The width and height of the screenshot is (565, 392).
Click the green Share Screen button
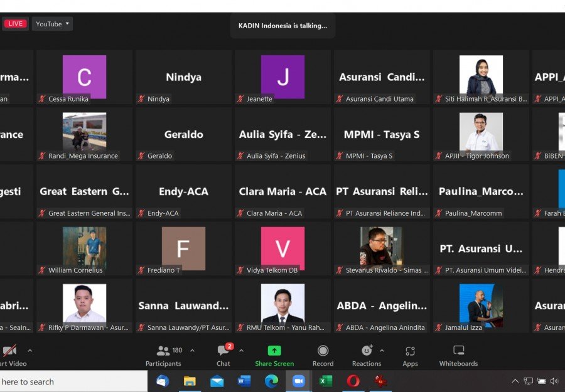coord(274,356)
